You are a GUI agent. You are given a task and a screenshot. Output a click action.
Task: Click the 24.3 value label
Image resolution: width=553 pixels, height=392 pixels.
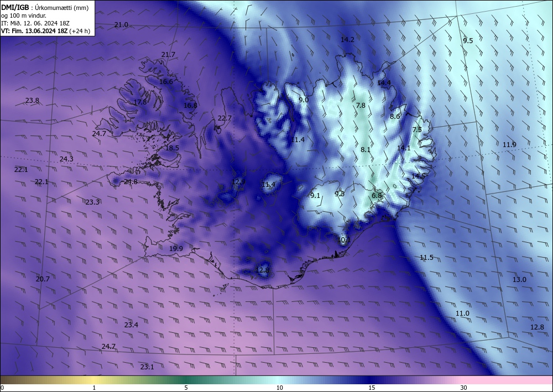click(66, 159)
